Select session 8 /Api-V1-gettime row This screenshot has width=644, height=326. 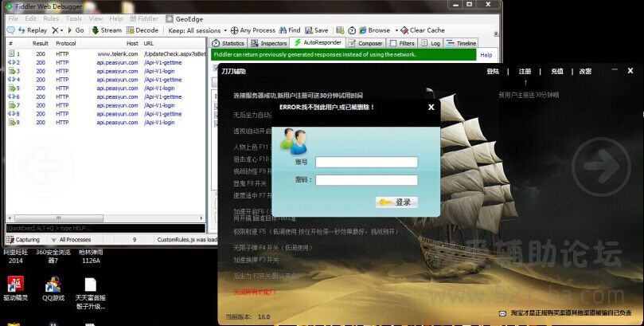[106, 114]
